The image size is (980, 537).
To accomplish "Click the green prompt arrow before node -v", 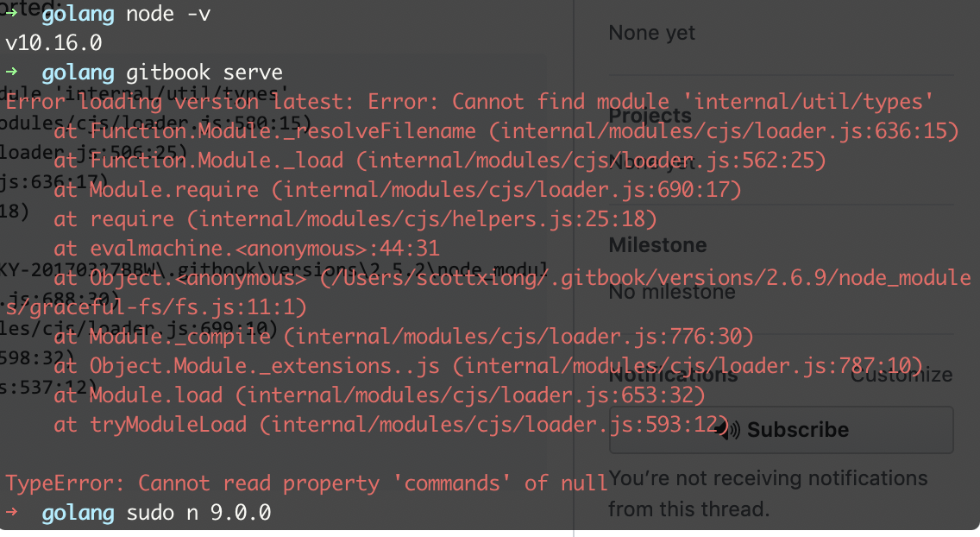I will point(10,13).
